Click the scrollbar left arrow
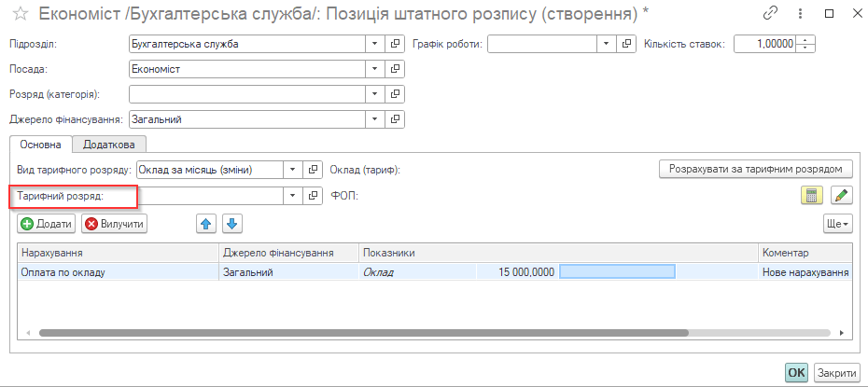868x387 pixels. (x=27, y=333)
